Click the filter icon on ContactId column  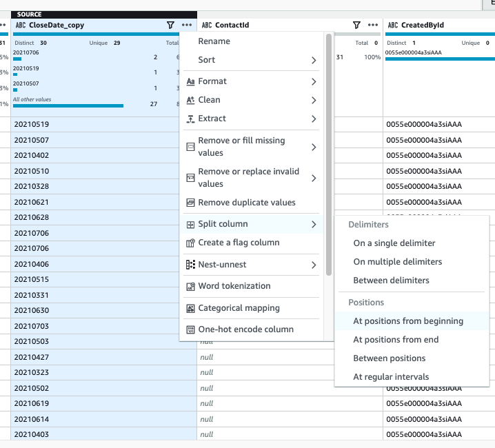click(356, 25)
